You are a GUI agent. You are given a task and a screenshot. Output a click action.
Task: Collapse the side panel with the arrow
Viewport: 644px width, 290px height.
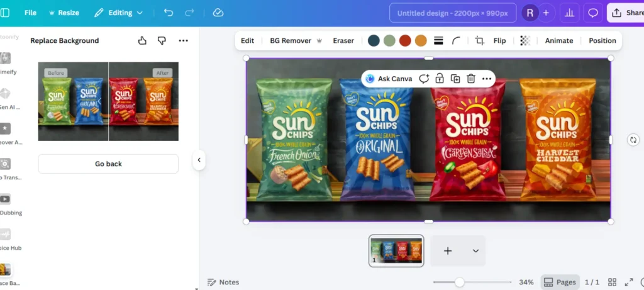(x=199, y=160)
